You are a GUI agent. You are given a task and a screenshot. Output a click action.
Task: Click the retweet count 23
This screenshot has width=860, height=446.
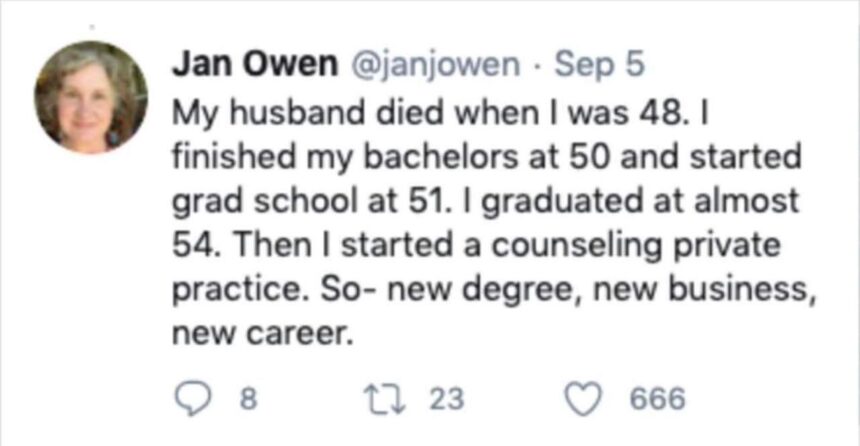(x=447, y=400)
